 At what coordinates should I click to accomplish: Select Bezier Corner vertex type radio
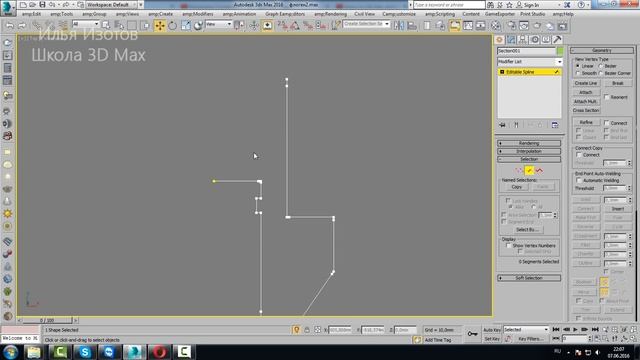click(x=601, y=73)
